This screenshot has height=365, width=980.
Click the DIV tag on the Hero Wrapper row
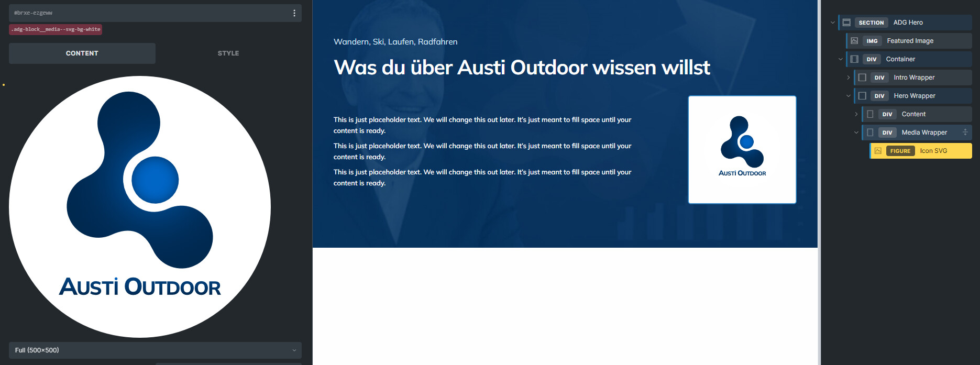pyautogui.click(x=879, y=96)
